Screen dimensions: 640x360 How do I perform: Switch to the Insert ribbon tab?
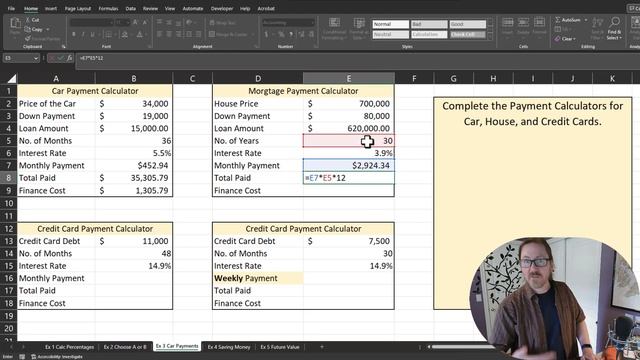click(51, 9)
